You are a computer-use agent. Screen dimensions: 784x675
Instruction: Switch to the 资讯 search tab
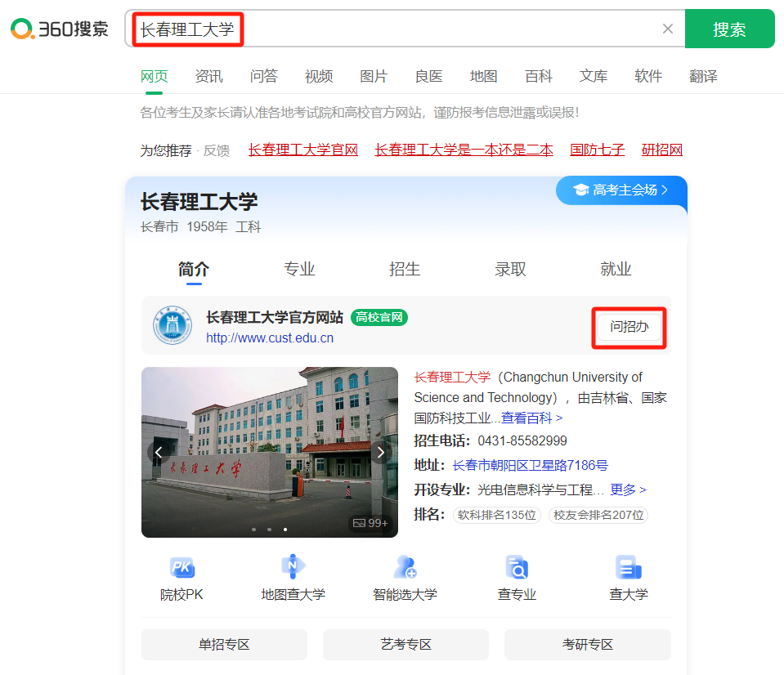208,76
